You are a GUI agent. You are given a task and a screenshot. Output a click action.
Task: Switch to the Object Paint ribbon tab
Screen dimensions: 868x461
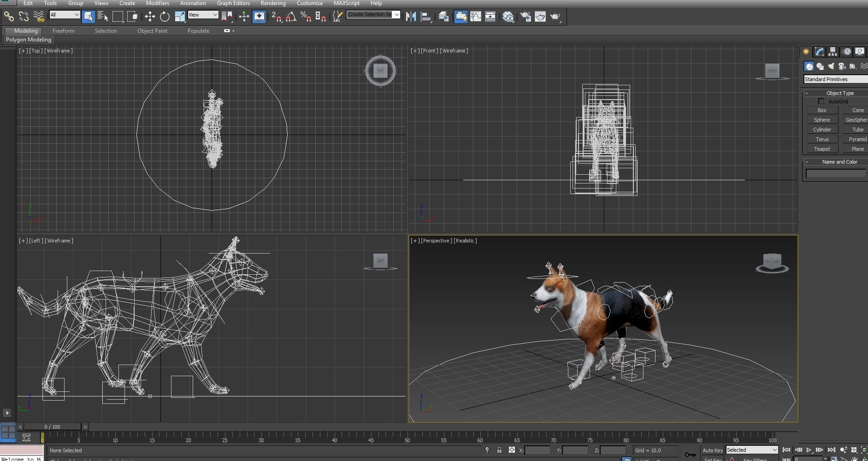[152, 31]
